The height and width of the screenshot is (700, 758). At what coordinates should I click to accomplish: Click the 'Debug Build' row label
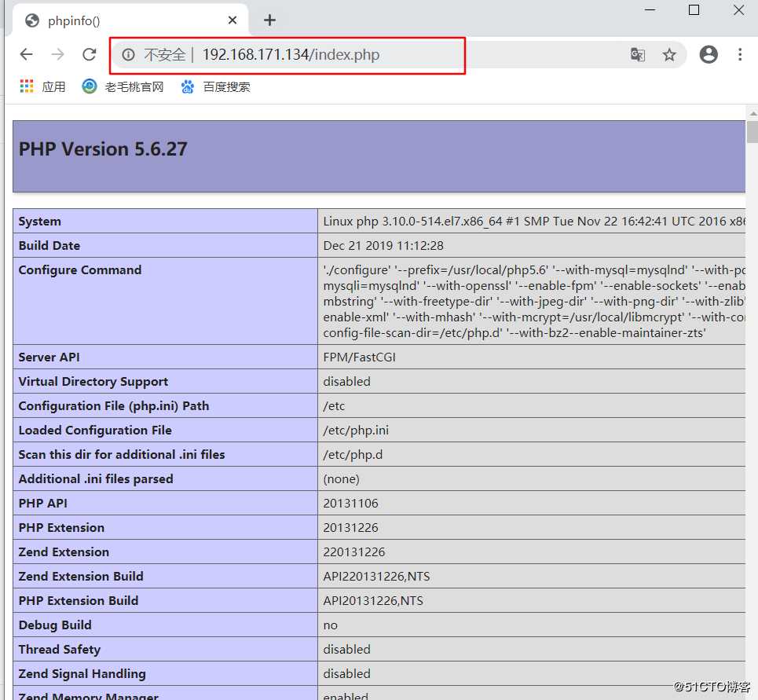(55, 625)
